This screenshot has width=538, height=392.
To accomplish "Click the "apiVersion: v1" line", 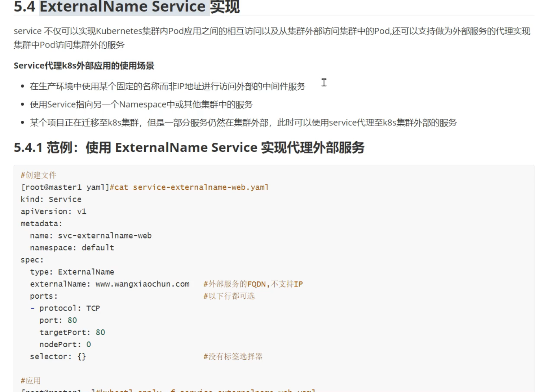I will [53, 211].
